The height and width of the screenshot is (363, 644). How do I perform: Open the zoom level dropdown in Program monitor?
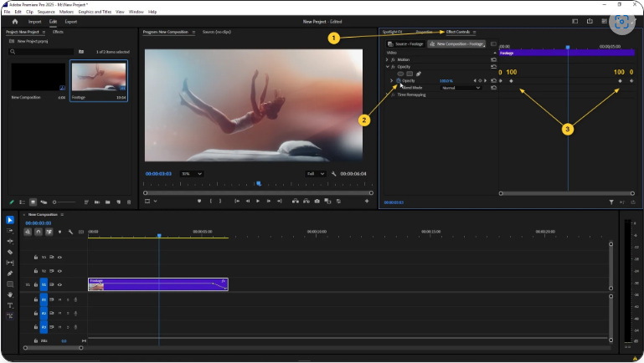pyautogui.click(x=192, y=174)
